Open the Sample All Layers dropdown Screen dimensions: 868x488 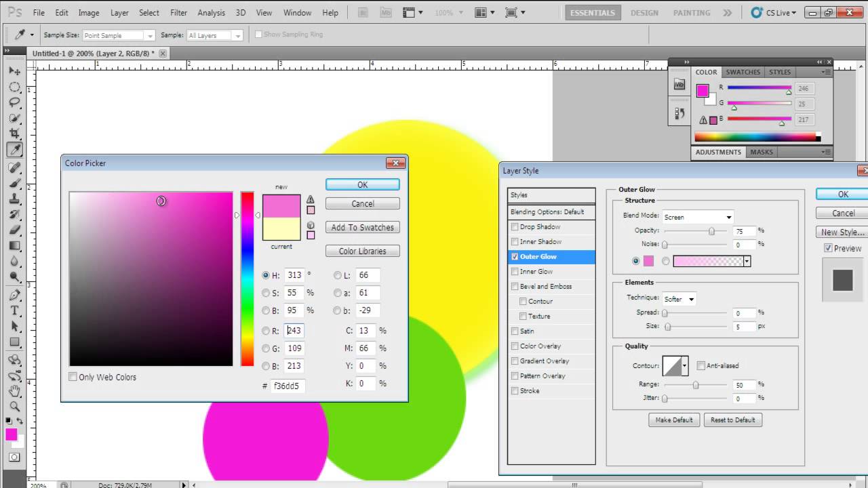[214, 35]
